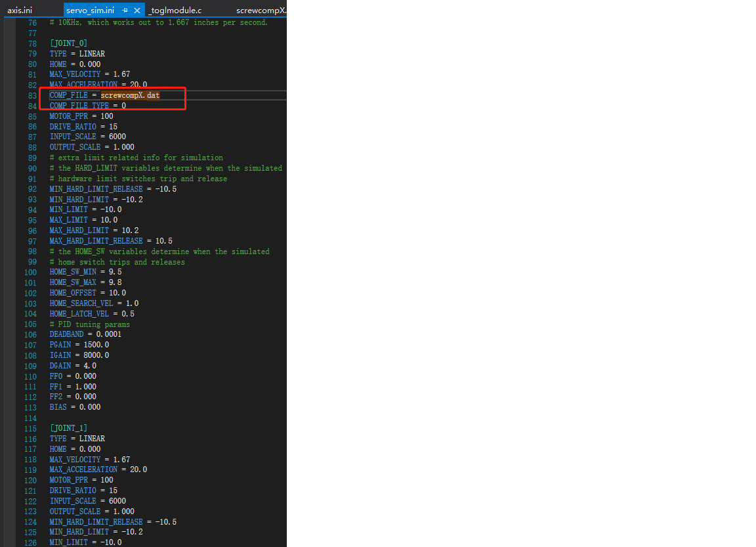Open the _toglmodule.c tab
This screenshot has height=547, width=756.
[x=175, y=11]
